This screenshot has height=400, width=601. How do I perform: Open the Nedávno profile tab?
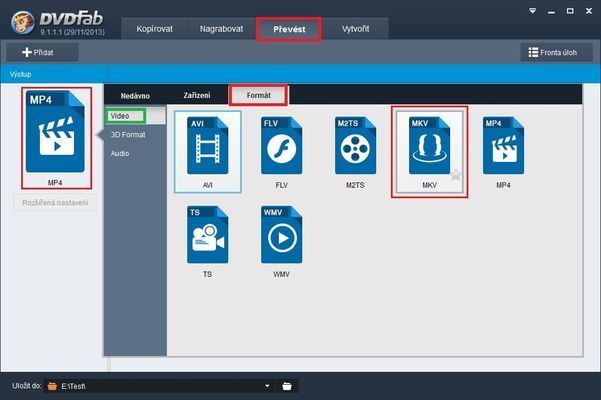pyautogui.click(x=135, y=96)
